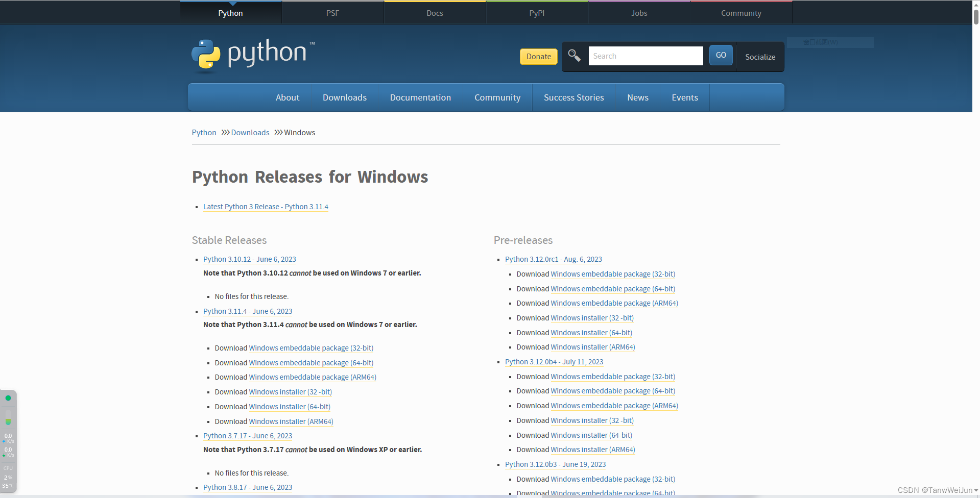Click the GO search button

pos(721,55)
